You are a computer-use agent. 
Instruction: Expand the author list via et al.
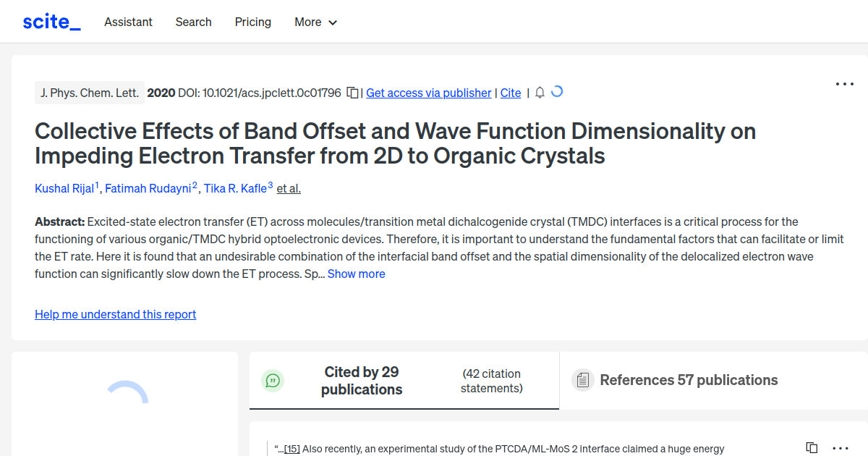coord(289,188)
